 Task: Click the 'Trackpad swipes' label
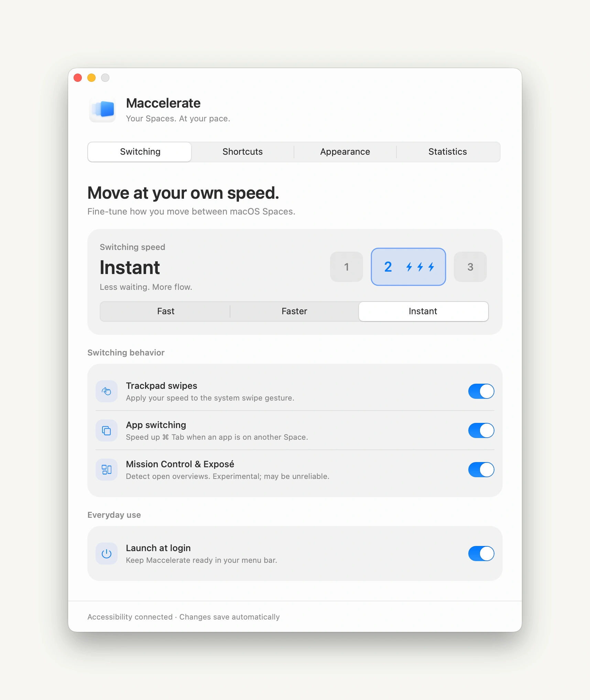tap(162, 386)
